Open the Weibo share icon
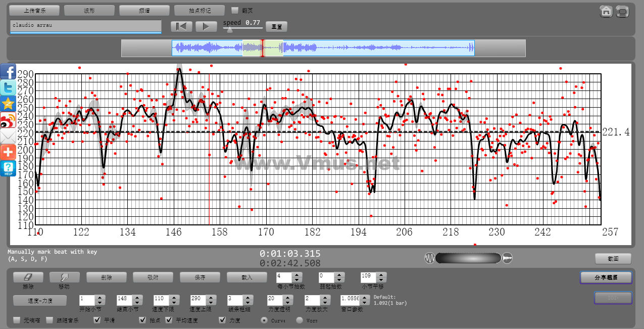This screenshot has width=644, height=329. [x=8, y=120]
